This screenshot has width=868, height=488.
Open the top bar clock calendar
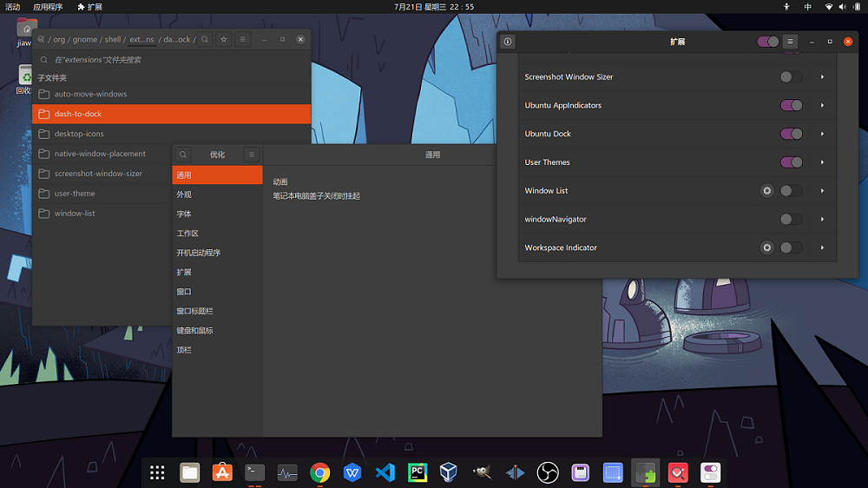tap(434, 7)
